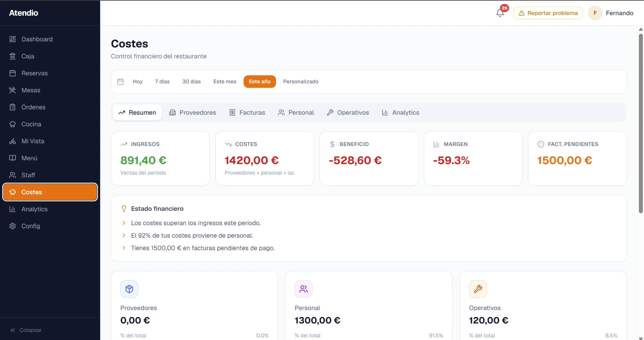Click the -59.3% margen value
Viewport: 644px width, 340px height.
tap(451, 160)
